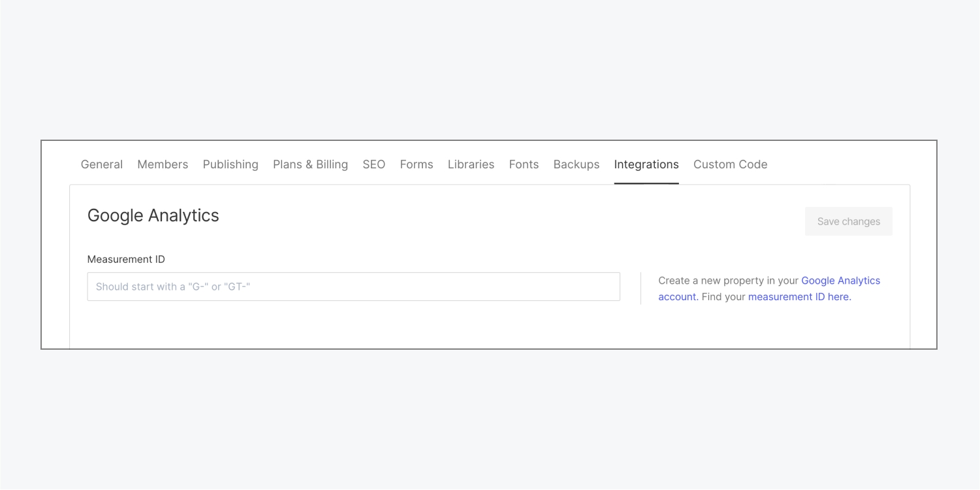The width and height of the screenshot is (980, 490).
Task: Go to the Publishing tab
Action: pos(230,164)
